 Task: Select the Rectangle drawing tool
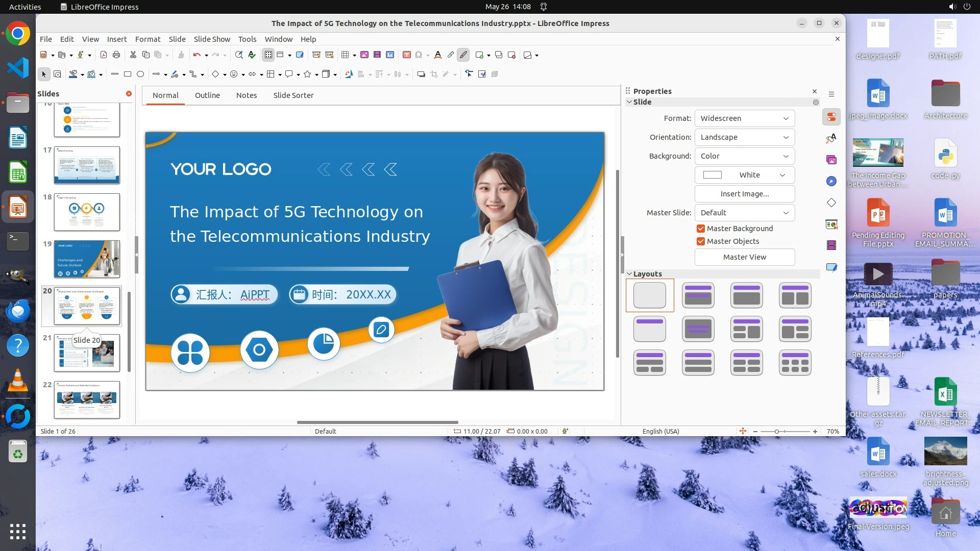click(x=128, y=74)
